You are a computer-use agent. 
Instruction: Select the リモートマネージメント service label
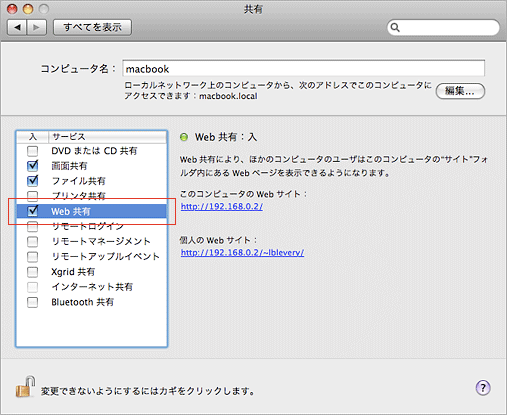click(x=101, y=241)
